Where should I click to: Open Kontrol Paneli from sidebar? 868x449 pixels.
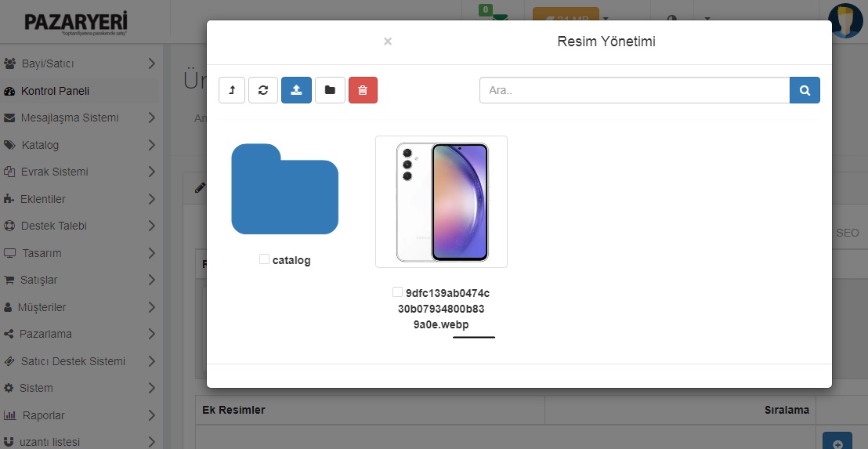[x=55, y=91]
